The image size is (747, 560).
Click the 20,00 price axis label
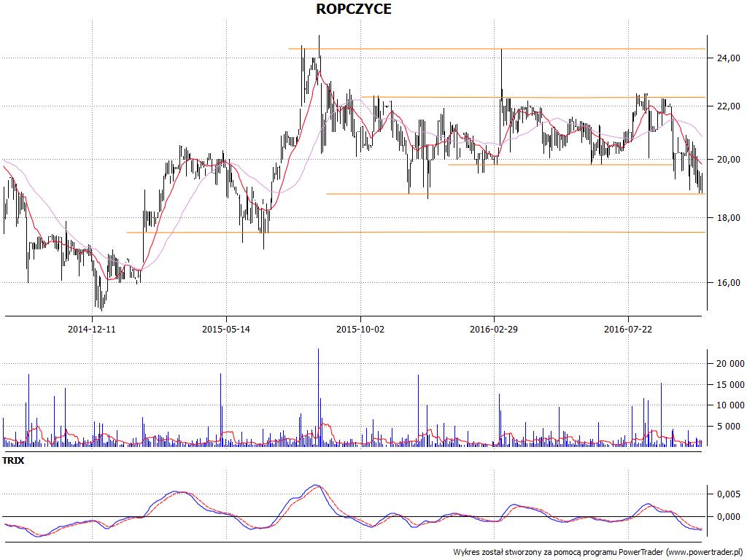(x=729, y=160)
